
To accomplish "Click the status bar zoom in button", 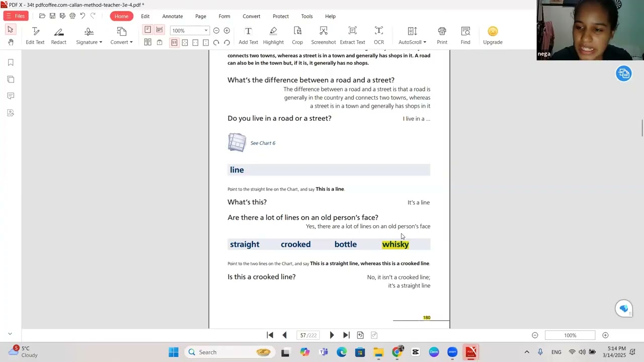I will point(605,335).
